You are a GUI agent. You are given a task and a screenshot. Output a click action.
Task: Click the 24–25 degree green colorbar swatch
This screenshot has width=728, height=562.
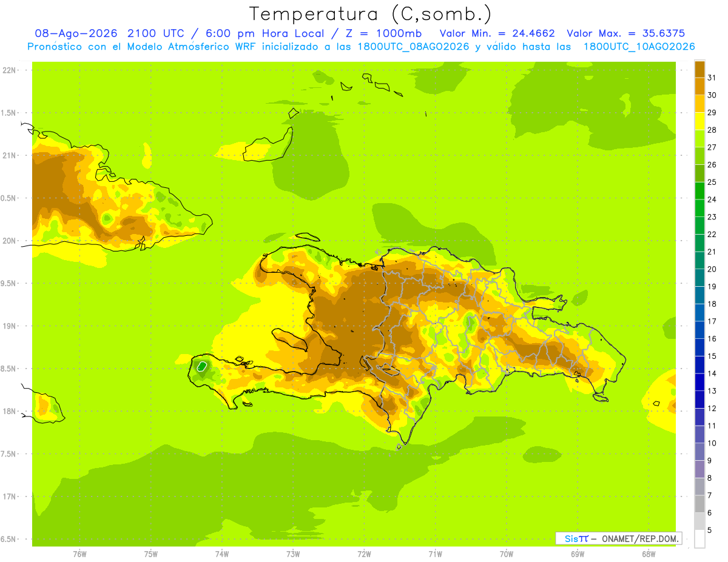click(x=699, y=191)
